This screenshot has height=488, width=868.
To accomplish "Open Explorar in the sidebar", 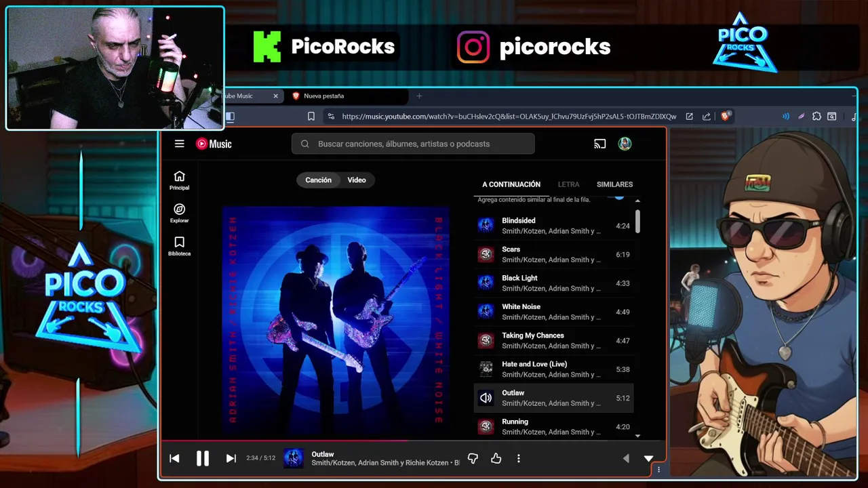I will (179, 213).
